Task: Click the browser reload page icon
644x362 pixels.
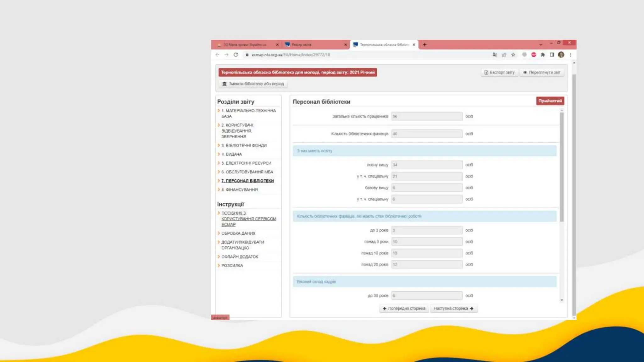Action: pos(236,55)
